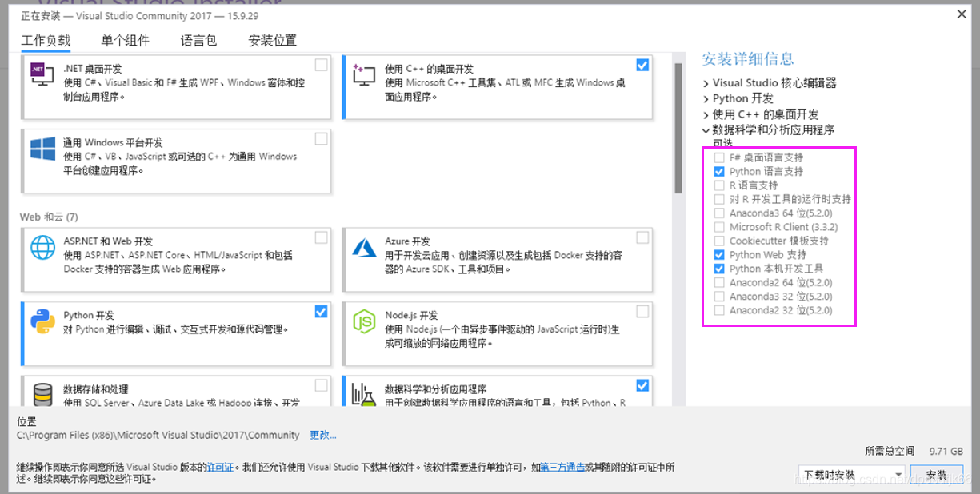
Task: Check the Node.js 开发 workload checkbox
Action: [x=642, y=312]
